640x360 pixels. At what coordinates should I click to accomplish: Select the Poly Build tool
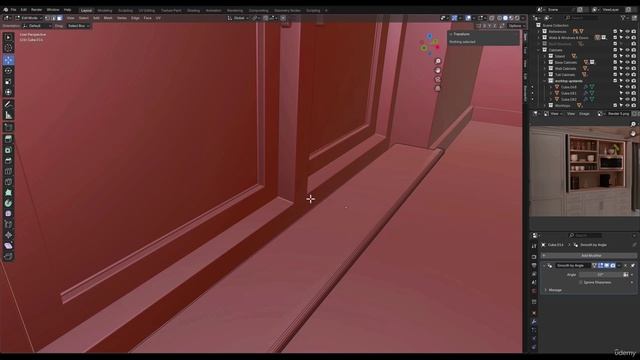point(8,192)
